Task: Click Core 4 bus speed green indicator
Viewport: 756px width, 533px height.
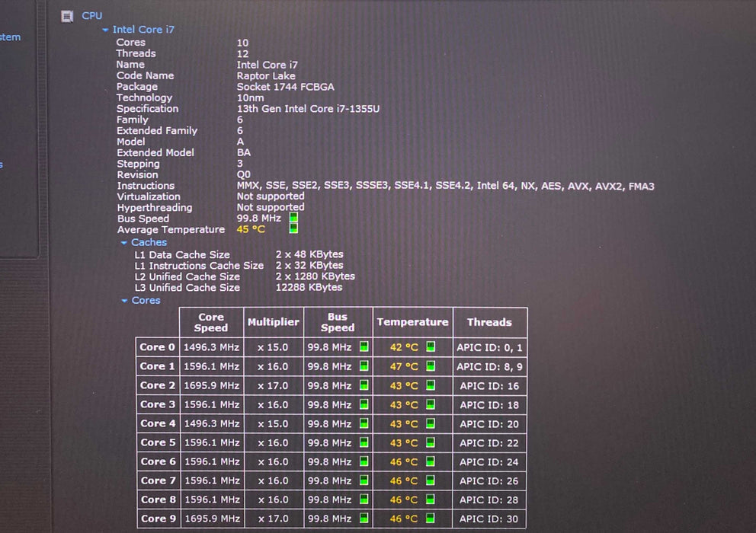Action: tap(364, 423)
